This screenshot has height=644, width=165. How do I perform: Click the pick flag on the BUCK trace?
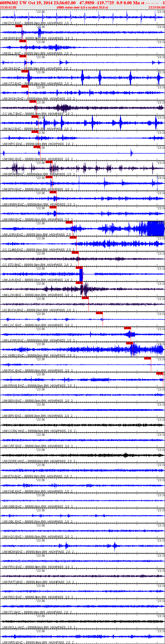[85, 298]
